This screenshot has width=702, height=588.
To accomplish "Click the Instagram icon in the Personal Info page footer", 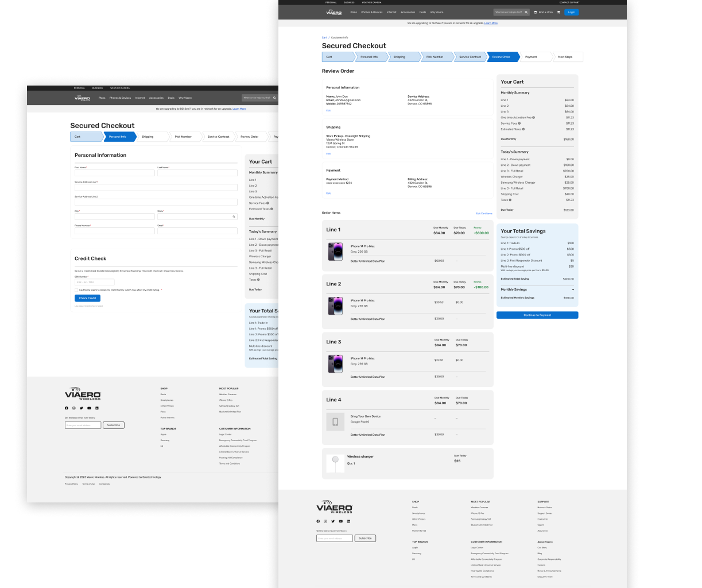I will [74, 408].
